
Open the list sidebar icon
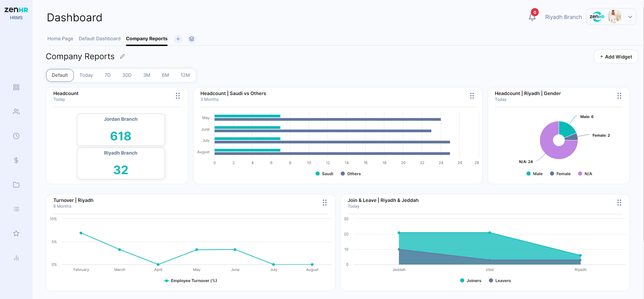pos(16,209)
